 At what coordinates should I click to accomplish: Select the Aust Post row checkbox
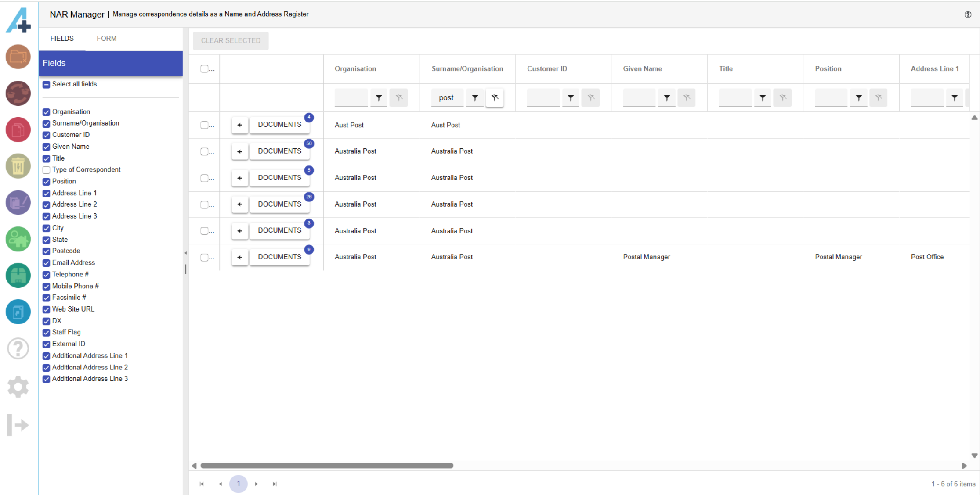tap(204, 125)
